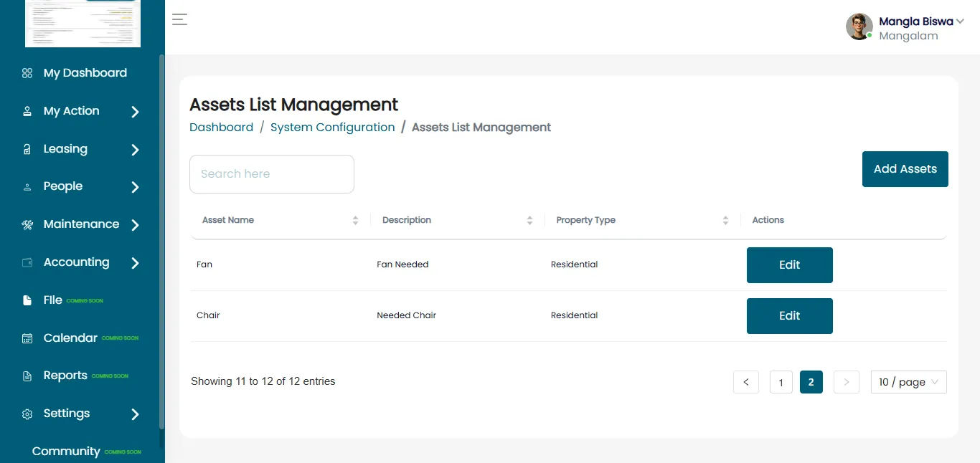Image resolution: width=980 pixels, height=463 pixels.
Task: Click the Add Assets button
Action: (905, 169)
